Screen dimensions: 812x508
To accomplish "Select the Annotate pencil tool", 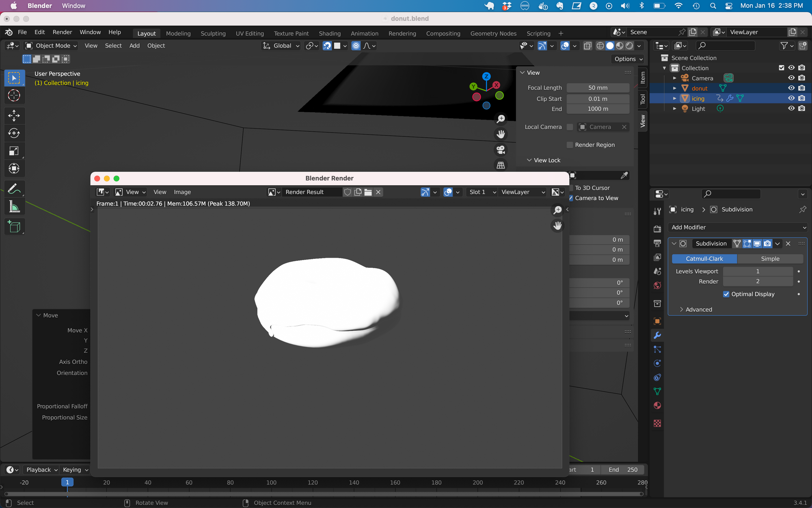I will pyautogui.click(x=14, y=189).
